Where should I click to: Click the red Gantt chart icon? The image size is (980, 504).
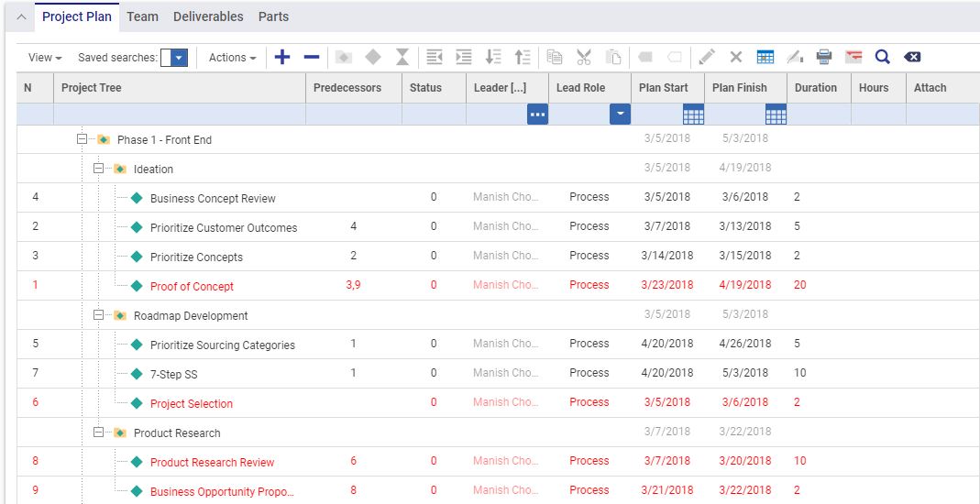pos(853,58)
